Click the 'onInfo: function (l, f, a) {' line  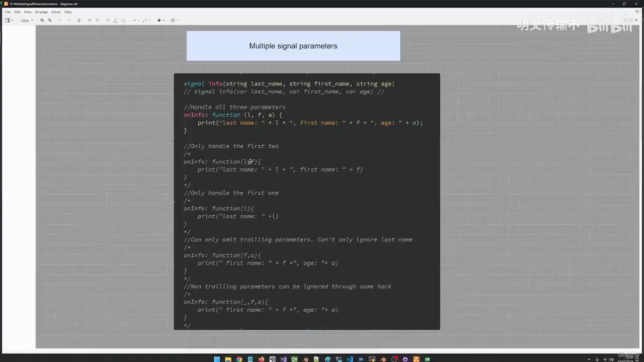click(x=233, y=115)
